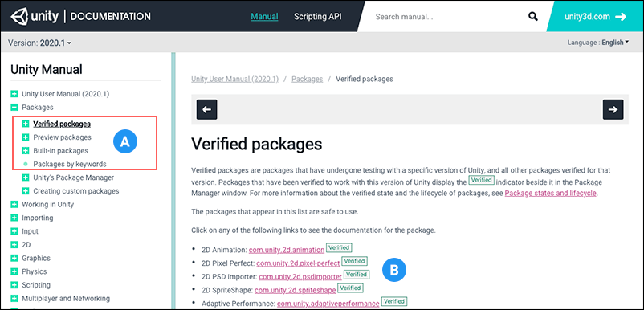
Task: Expand the Physics section plus icon
Action: [x=14, y=271]
